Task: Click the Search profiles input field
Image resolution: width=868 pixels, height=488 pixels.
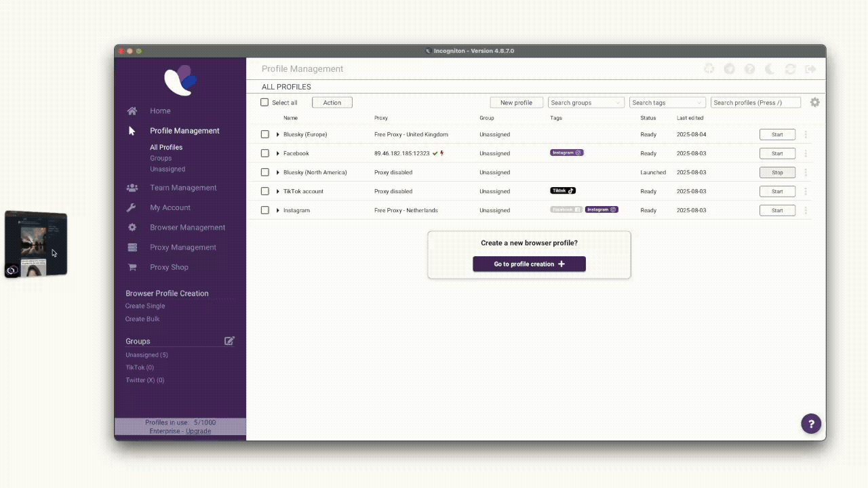Action: [x=755, y=102]
